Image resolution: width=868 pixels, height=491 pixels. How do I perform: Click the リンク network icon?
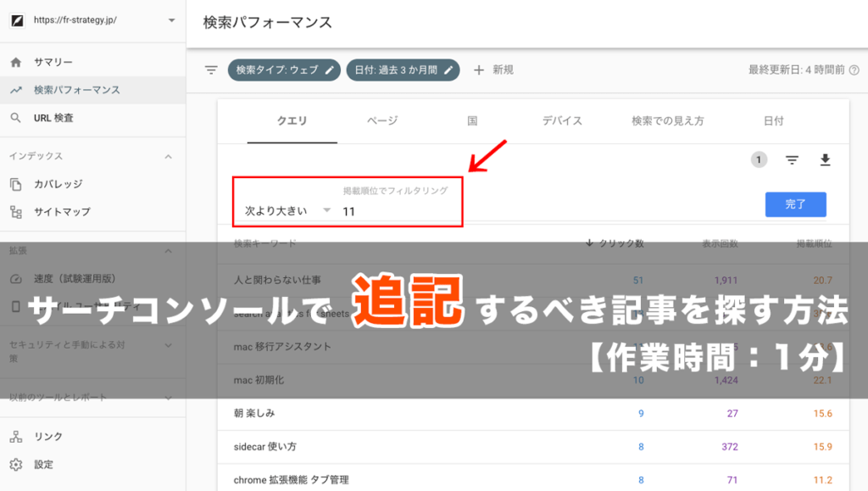click(16, 437)
